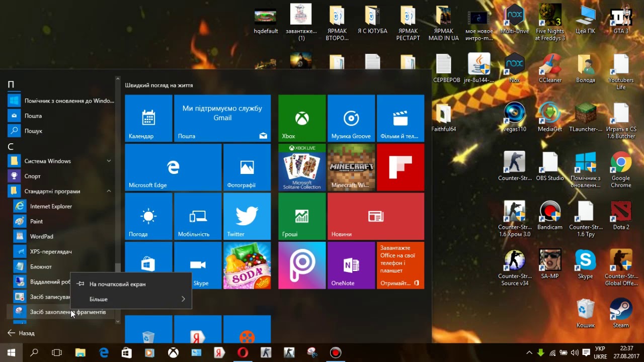
Task: Select the Steam desktop icon
Action: 621,314
